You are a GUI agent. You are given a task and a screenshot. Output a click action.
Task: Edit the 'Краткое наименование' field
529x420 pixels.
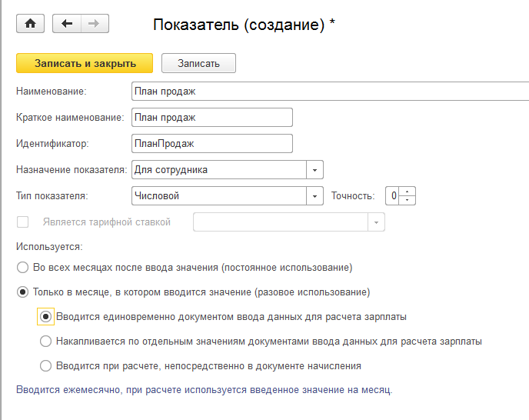point(212,118)
